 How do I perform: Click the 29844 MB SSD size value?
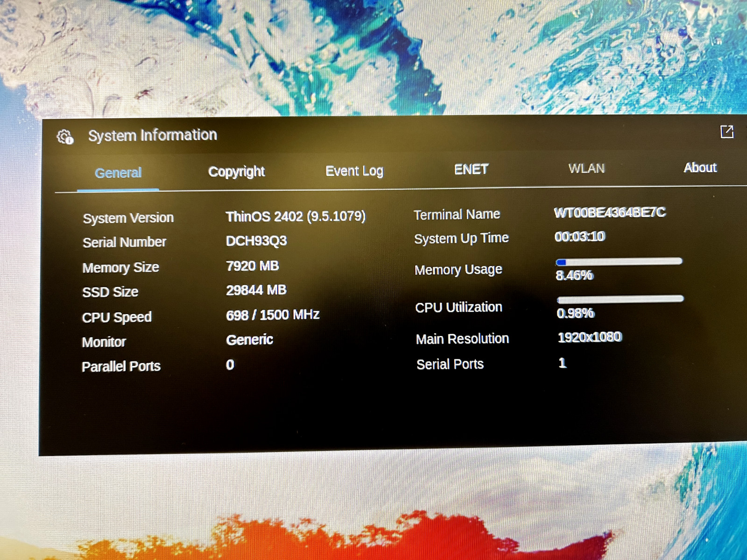(x=256, y=290)
